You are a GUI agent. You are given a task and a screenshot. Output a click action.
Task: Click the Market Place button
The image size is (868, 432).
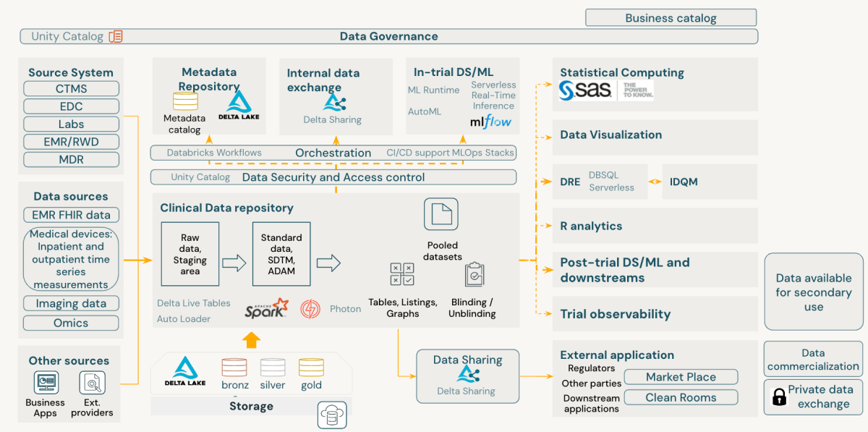pos(681,377)
